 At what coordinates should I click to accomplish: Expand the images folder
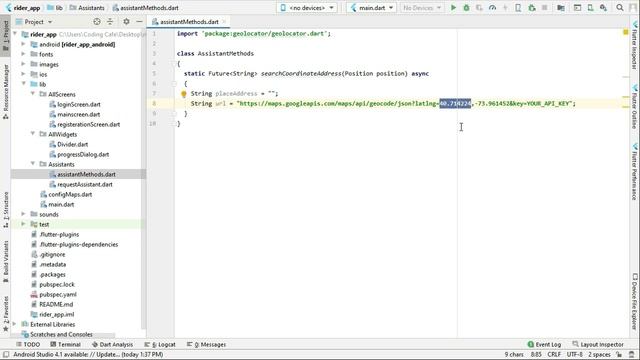tap(23, 64)
